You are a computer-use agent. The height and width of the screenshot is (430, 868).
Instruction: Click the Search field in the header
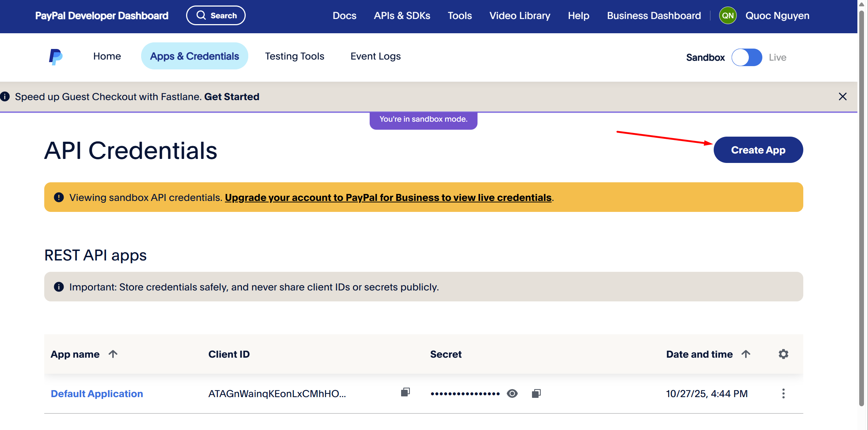pos(216,15)
